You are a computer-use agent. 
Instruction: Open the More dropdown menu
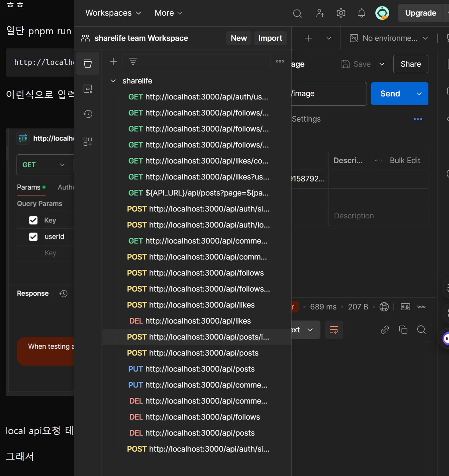point(168,13)
